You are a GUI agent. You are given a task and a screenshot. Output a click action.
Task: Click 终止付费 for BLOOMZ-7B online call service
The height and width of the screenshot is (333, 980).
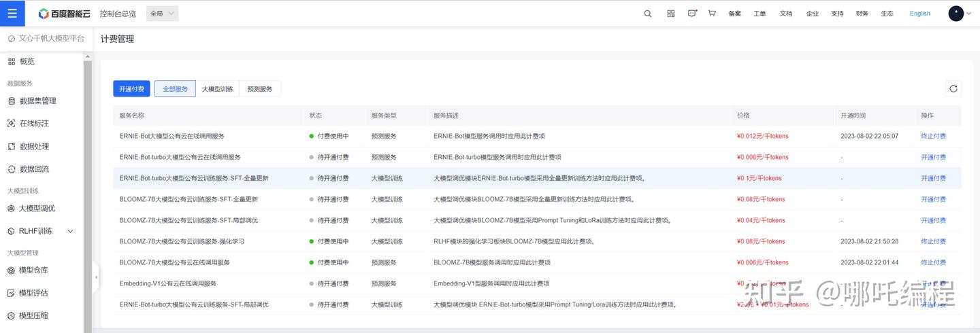point(933,262)
